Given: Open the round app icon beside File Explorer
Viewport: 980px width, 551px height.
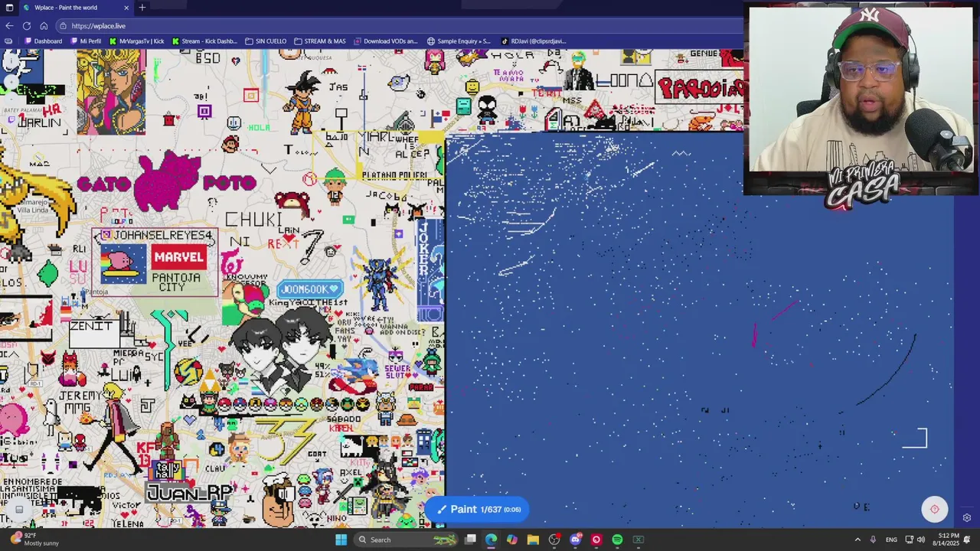Looking at the screenshot, I should pyautogui.click(x=554, y=540).
